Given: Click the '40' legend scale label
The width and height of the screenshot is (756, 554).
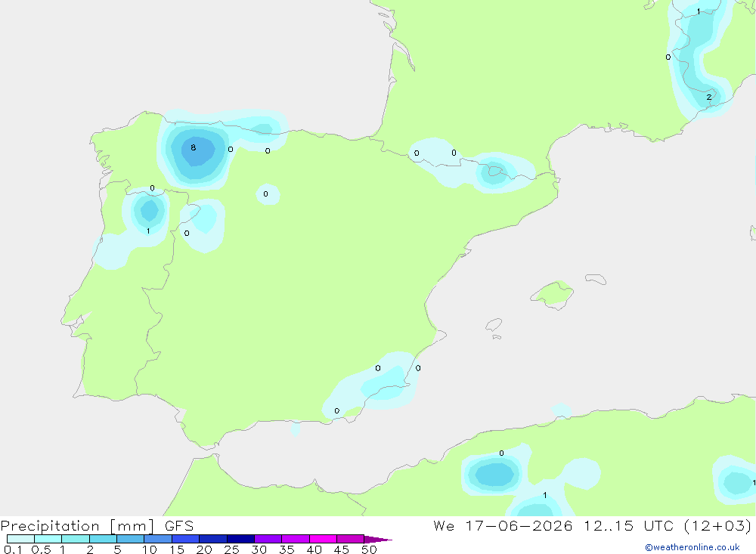Looking at the screenshot, I should 314,549.
